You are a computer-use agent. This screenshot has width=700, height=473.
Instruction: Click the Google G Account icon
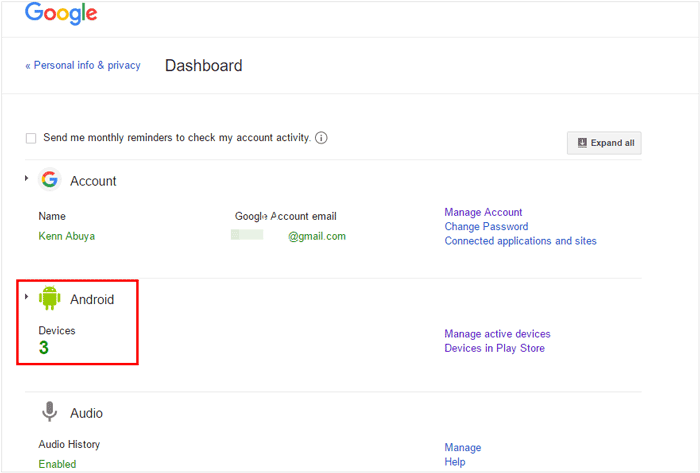point(50,180)
